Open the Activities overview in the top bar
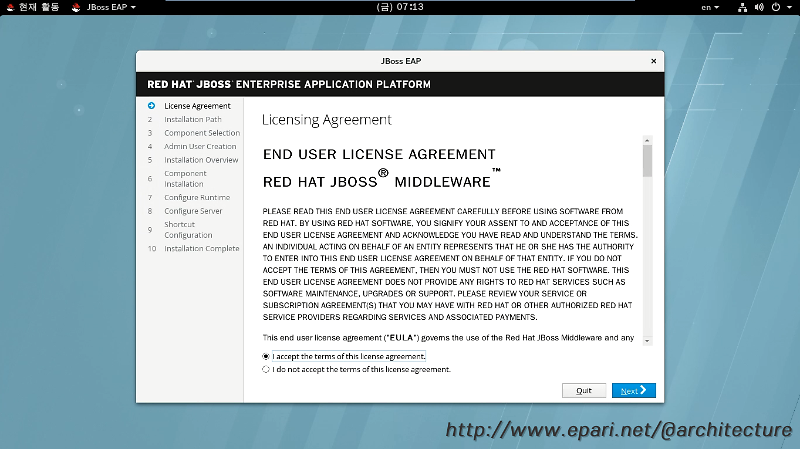This screenshot has width=800, height=449. coord(33,7)
